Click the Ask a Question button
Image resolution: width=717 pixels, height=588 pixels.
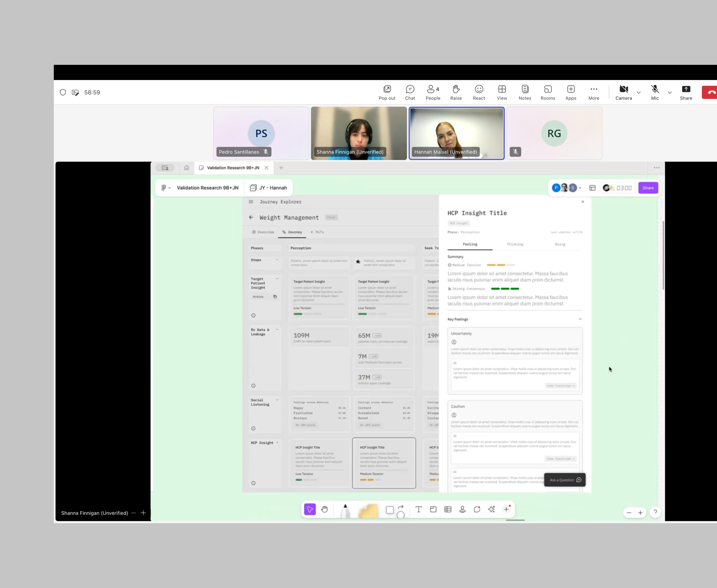pos(564,480)
